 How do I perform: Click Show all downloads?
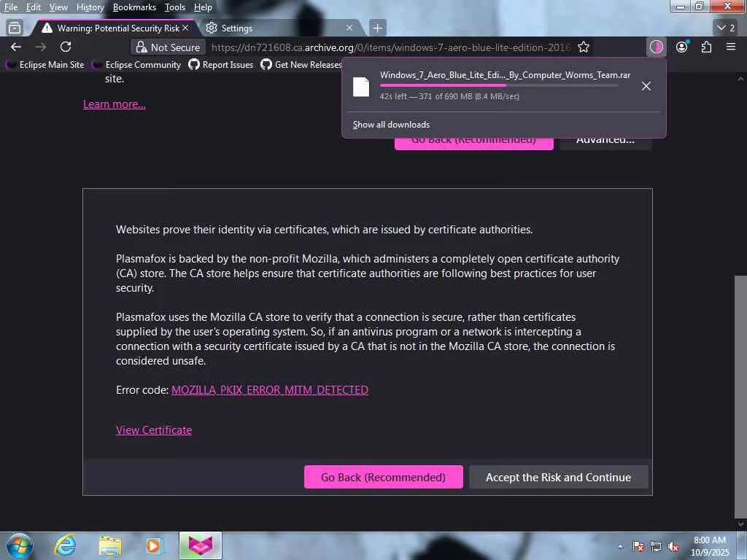coord(391,125)
